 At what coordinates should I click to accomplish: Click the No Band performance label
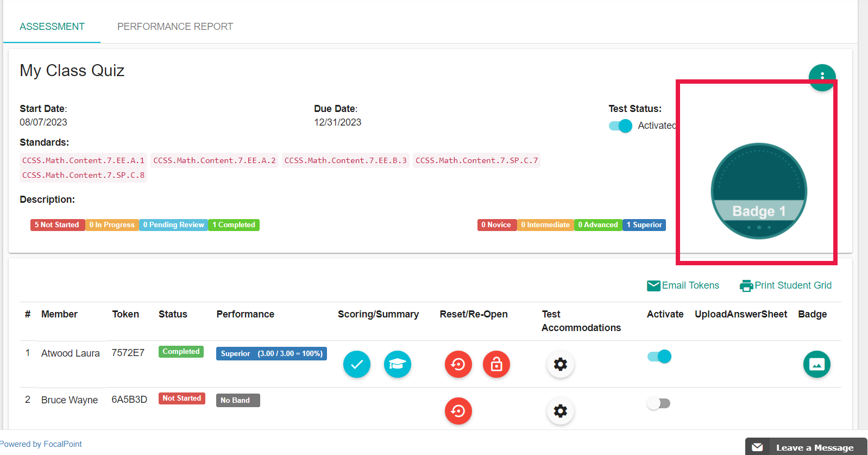pos(238,400)
